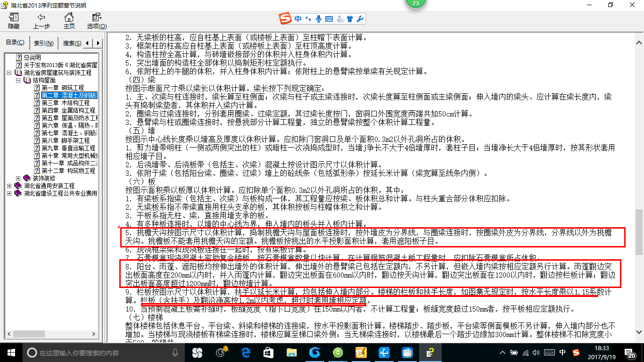This screenshot has width=644, height=362.
Task: Open Microsoft Edge from taskbar
Action: pos(245,353)
